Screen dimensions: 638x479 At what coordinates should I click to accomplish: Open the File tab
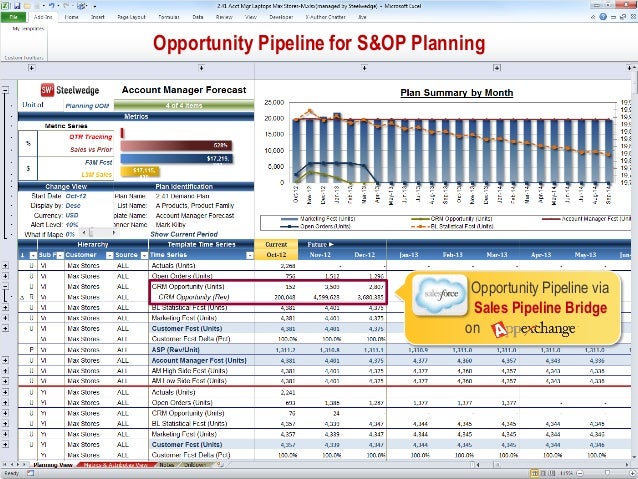click(x=13, y=17)
